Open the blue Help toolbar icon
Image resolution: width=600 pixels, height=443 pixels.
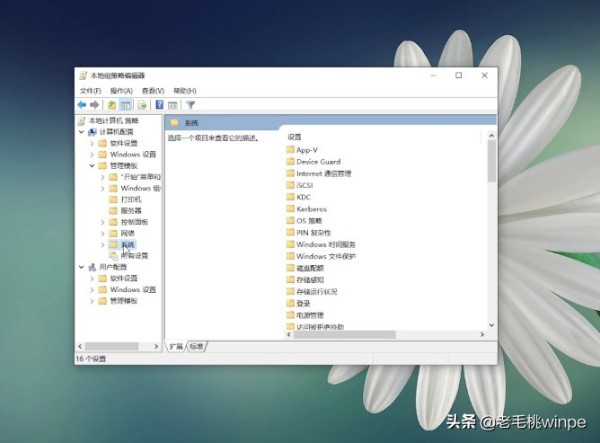point(159,104)
